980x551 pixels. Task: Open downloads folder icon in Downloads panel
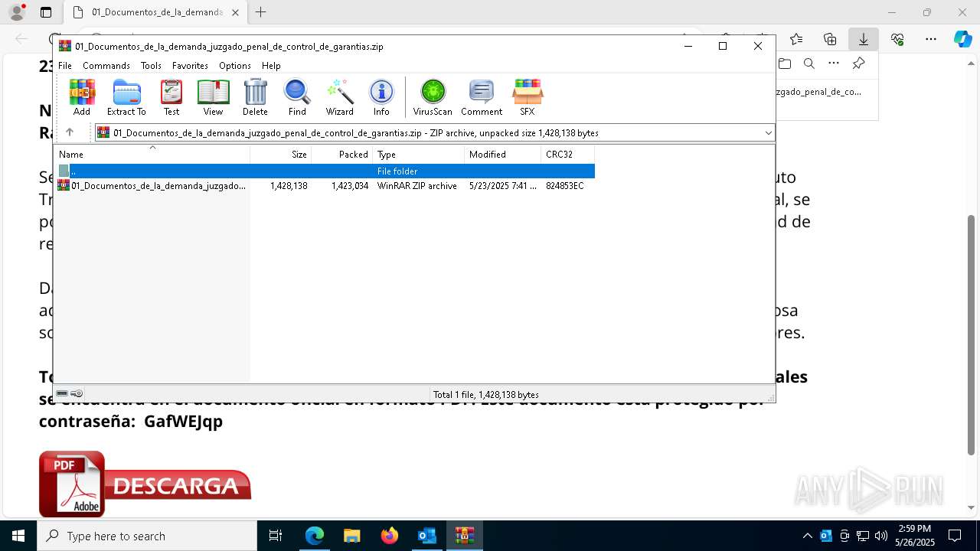784,64
